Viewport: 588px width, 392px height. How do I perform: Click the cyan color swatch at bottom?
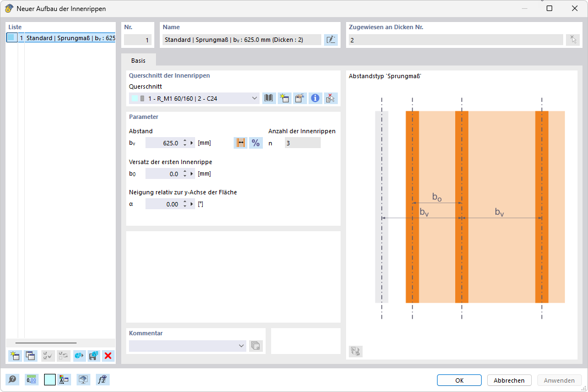(50, 380)
